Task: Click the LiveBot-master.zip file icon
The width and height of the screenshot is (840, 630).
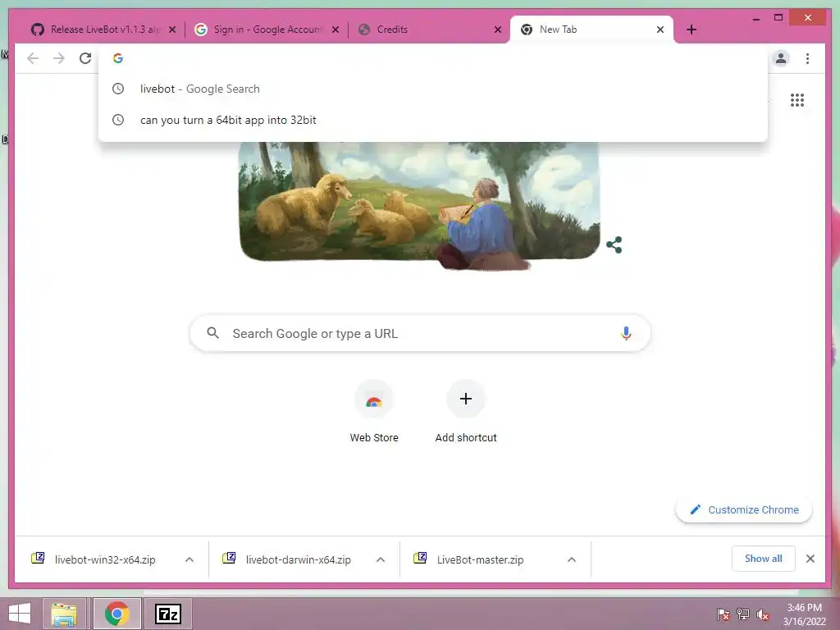Action: pos(420,558)
